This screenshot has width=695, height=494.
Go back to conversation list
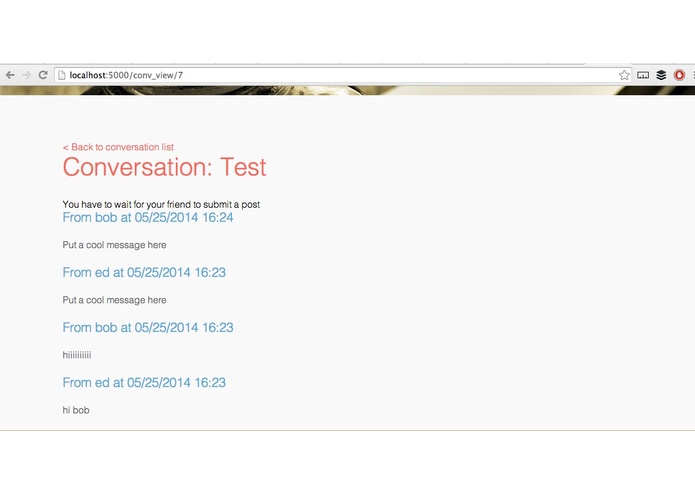(118, 147)
